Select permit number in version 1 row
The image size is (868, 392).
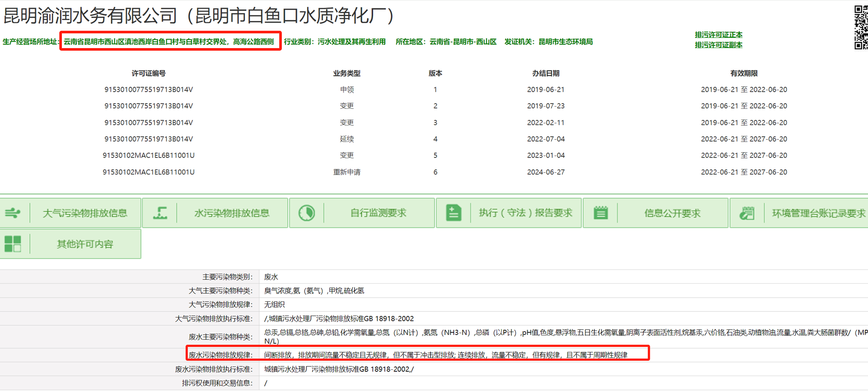148,90
